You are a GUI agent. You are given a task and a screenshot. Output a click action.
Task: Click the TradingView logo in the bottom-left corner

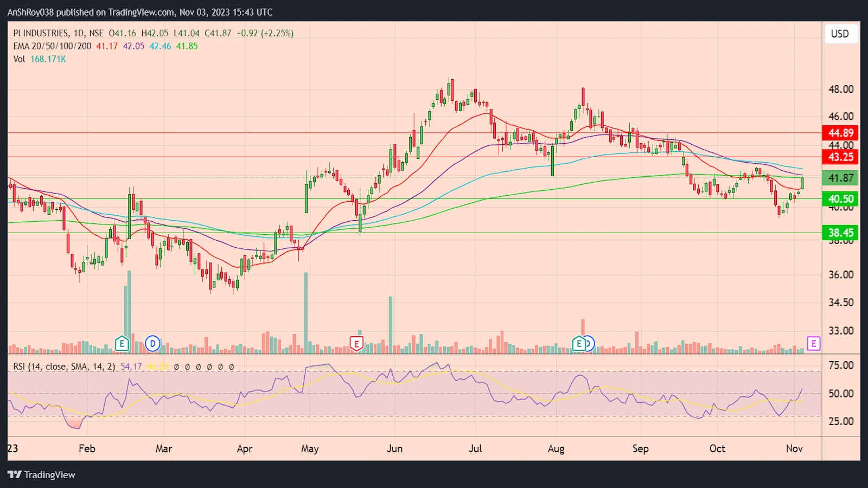pos(41,474)
